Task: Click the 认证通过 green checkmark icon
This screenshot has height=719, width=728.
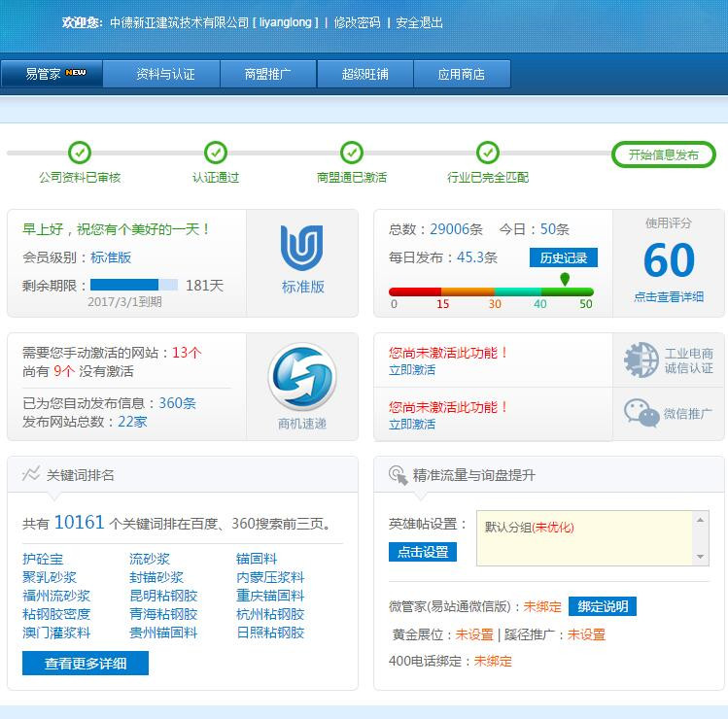Action: [x=216, y=153]
